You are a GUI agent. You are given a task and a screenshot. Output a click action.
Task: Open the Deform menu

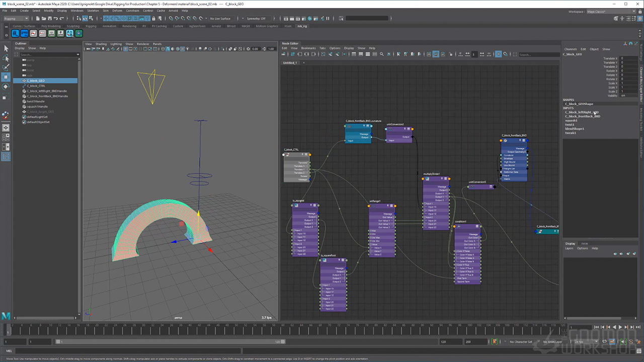point(117,11)
